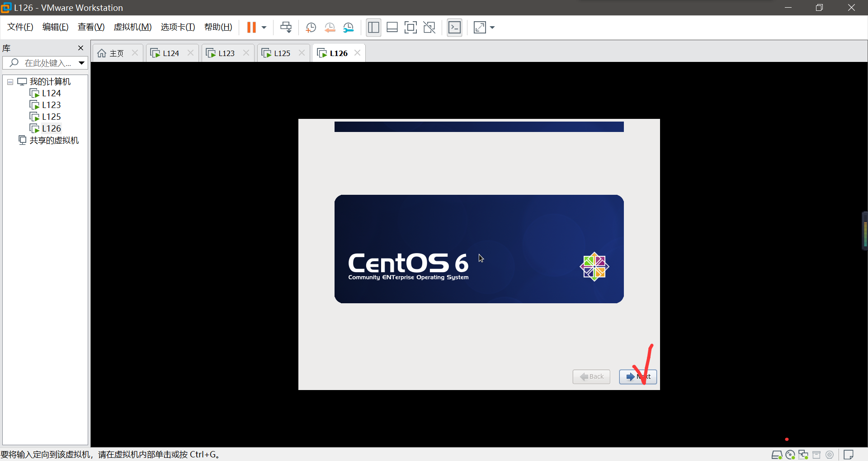Click Next in the CentOS installer
The image size is (868, 461).
(x=638, y=376)
